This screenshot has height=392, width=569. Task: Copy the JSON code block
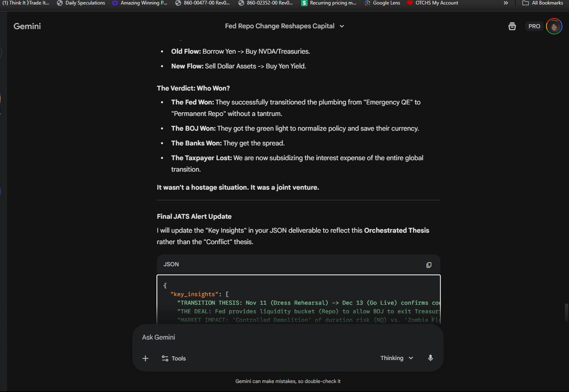click(x=429, y=264)
